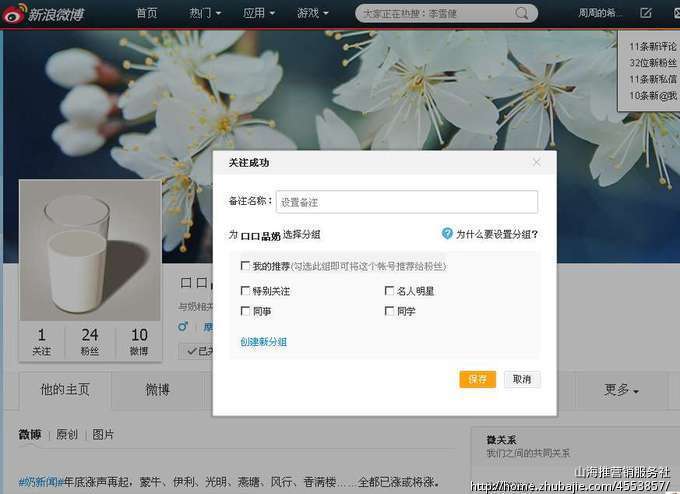
Task: Open 11条新评论 notification
Action: pos(653,46)
